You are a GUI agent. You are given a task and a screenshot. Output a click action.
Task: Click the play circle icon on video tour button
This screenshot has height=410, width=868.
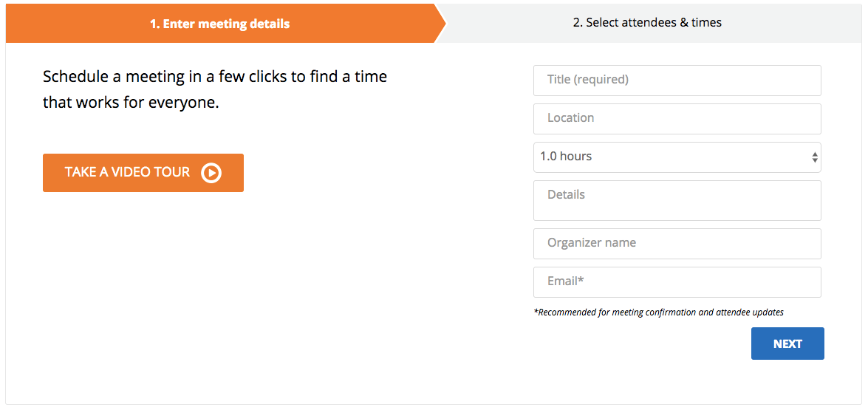211,173
